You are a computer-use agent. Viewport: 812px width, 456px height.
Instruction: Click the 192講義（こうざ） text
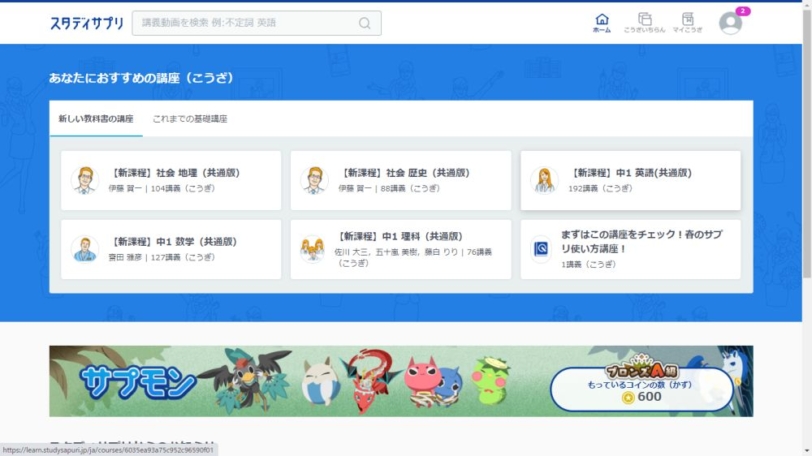(x=600, y=188)
